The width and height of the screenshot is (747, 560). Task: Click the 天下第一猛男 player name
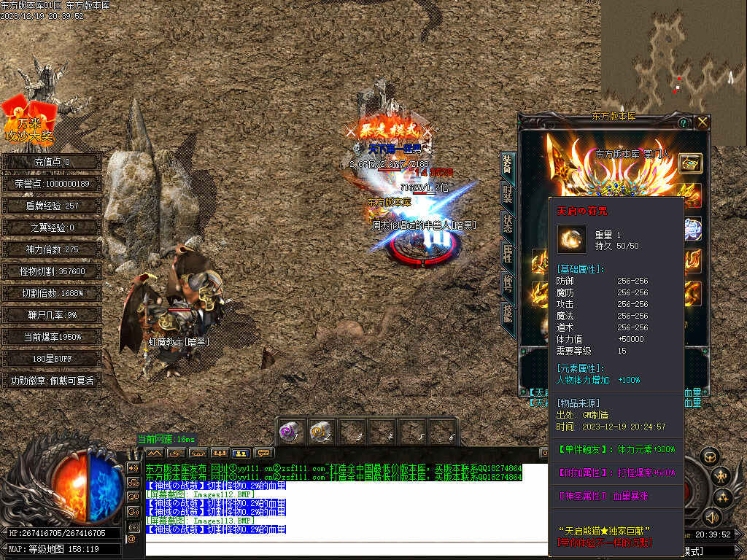tap(395, 149)
